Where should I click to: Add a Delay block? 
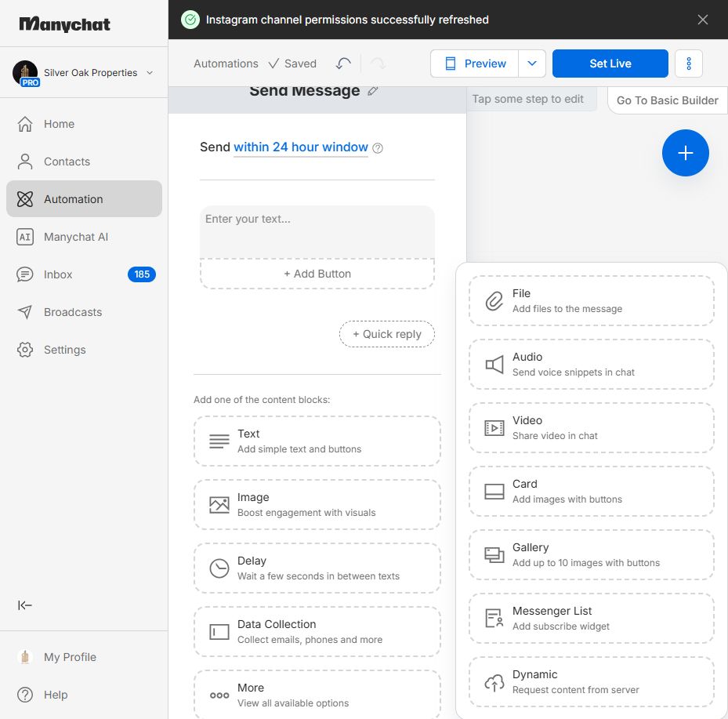[x=317, y=568]
